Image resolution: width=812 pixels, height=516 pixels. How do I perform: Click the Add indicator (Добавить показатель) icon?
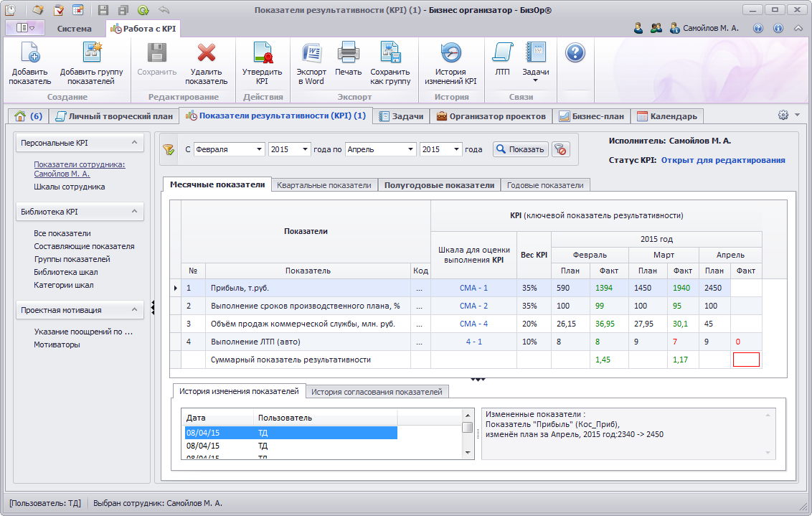point(29,53)
